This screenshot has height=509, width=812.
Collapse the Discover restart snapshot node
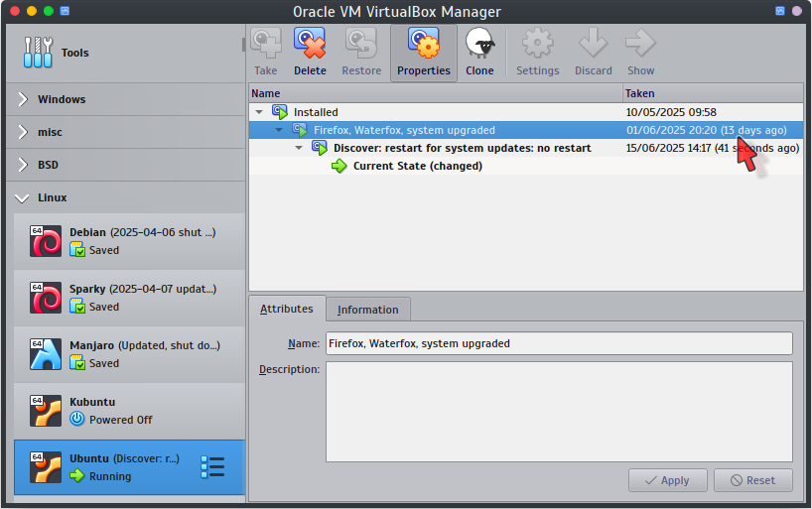(299, 148)
